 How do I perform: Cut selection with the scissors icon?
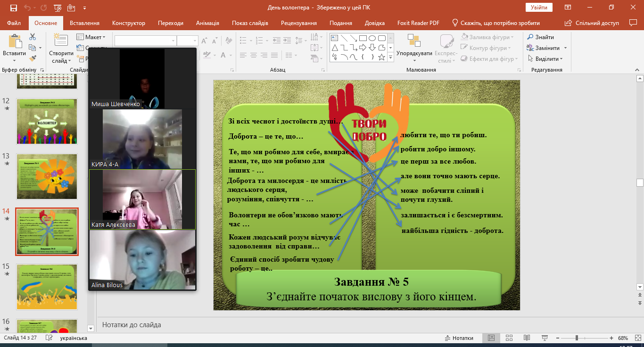33,37
